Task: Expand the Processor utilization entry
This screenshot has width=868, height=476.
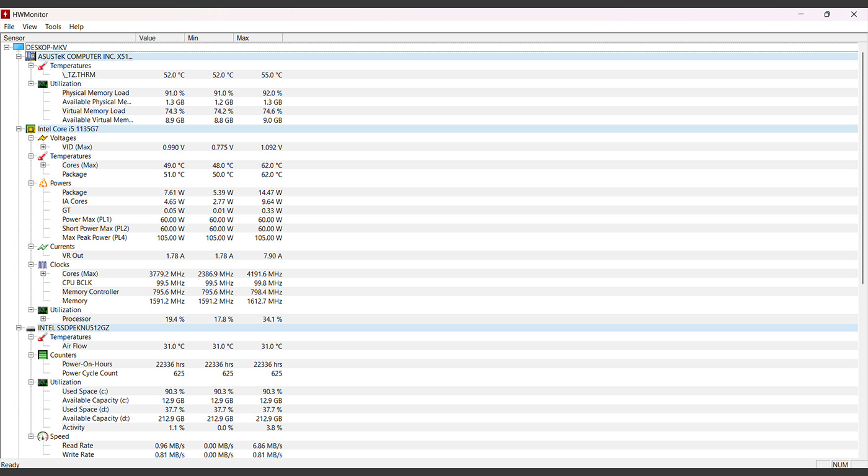Action: [x=43, y=319]
